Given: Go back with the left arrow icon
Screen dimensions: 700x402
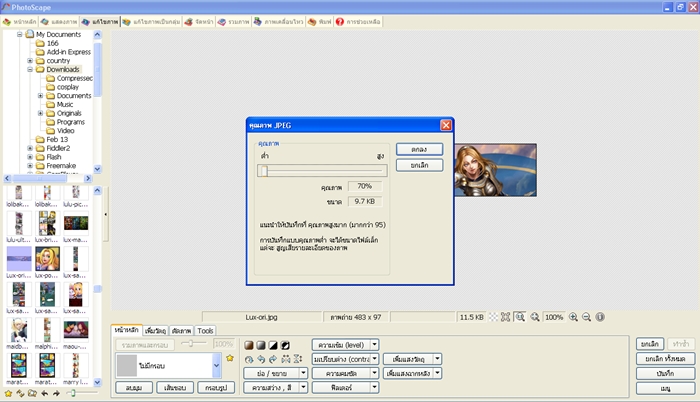Looking at the screenshot, I should (45, 394).
